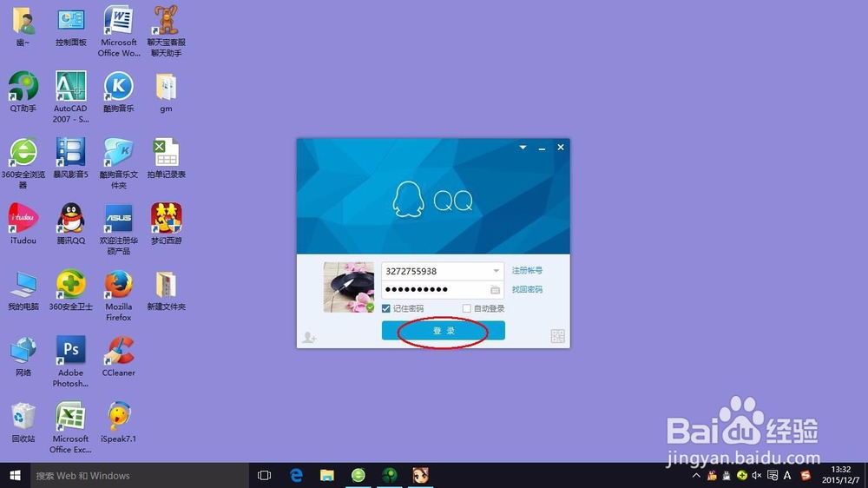Select the Kugou Music desktop icon
The image size is (868, 488).
(118, 92)
